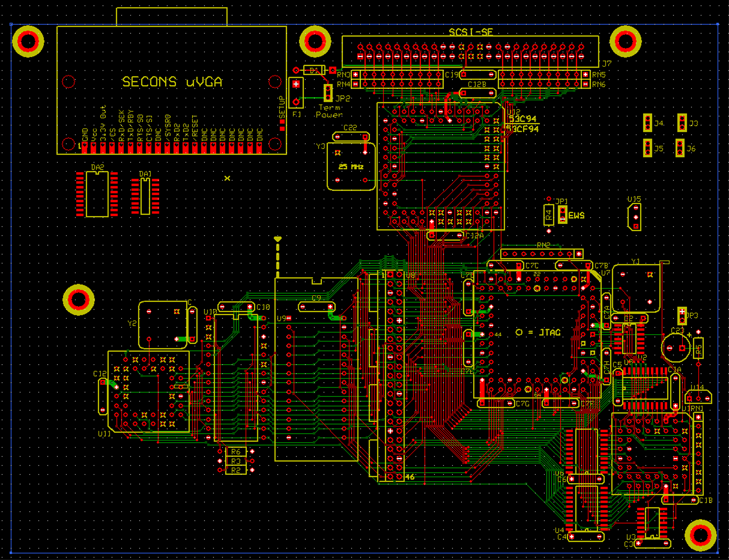Click the yellow X origin marker
This screenshot has height=560, width=729.
tap(227, 178)
